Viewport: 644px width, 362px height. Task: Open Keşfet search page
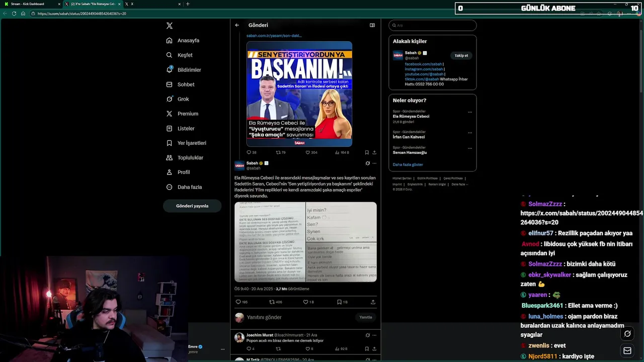click(x=180, y=55)
